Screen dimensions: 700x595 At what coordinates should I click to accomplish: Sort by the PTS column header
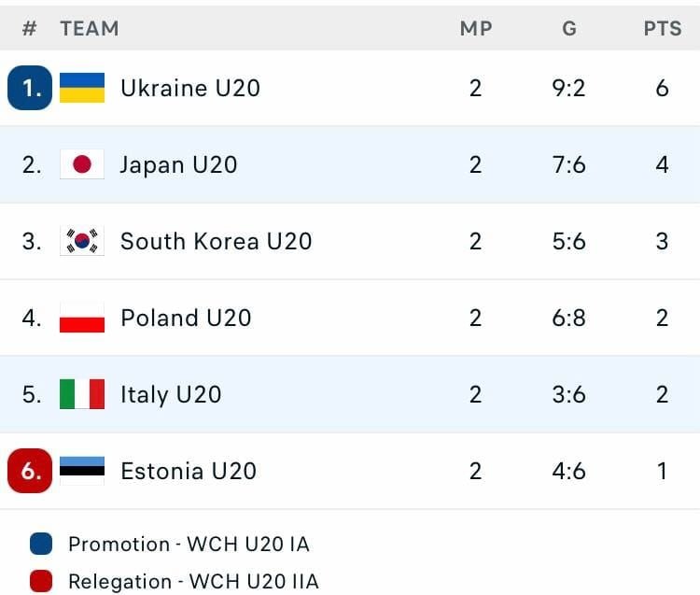(663, 28)
